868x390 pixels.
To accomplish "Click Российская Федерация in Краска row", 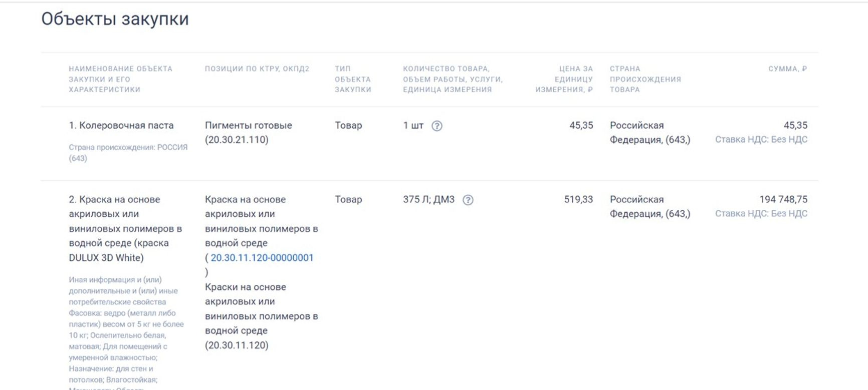I will pos(650,207).
